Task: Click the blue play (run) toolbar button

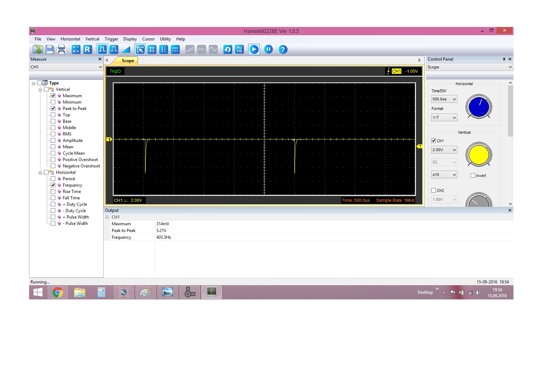Action: (254, 50)
